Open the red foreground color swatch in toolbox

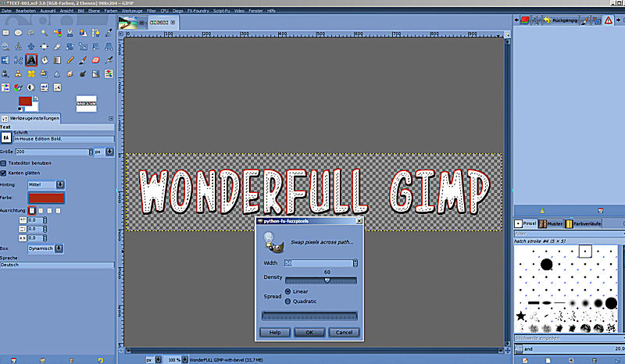(x=25, y=102)
